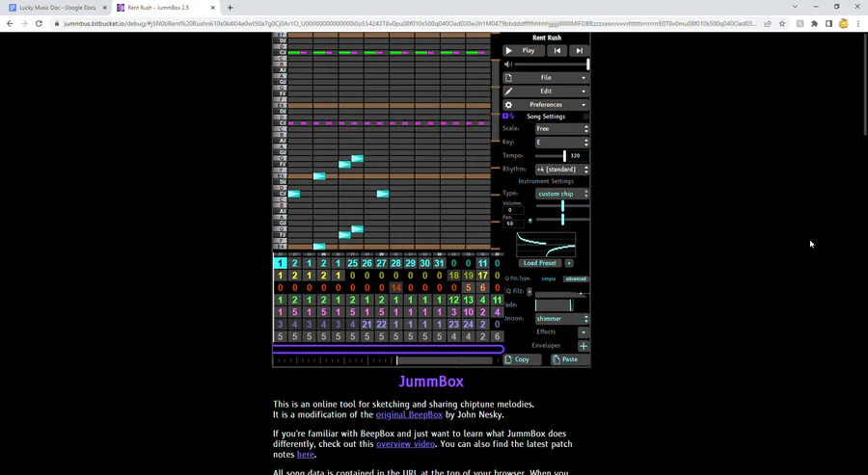Image resolution: width=868 pixels, height=475 pixels.
Task: Click the custom chip waveform editor
Action: coord(546,245)
